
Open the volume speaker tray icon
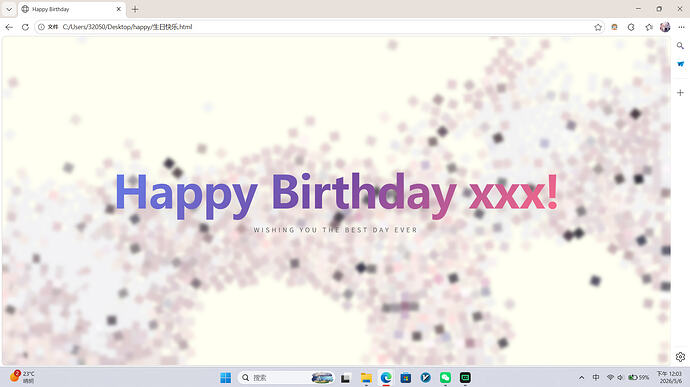pos(620,378)
